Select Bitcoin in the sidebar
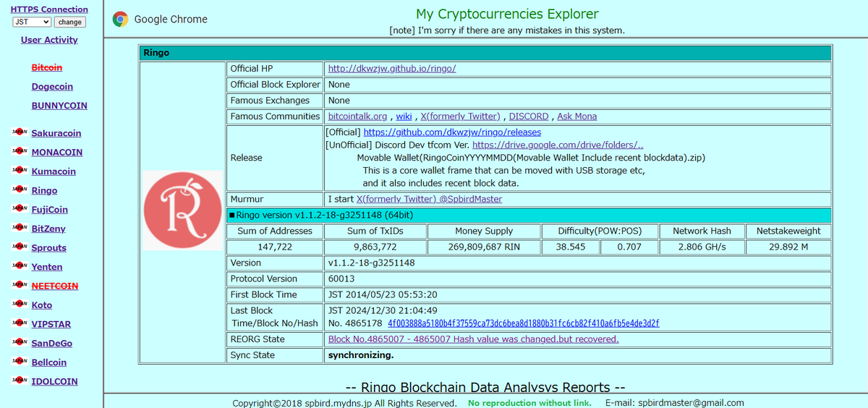Screen dimensions: 868x408 tap(47, 67)
